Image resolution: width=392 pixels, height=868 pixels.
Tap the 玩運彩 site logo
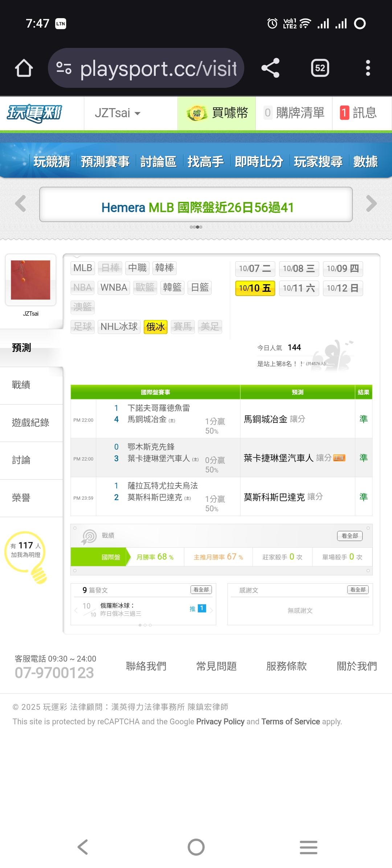[34, 113]
